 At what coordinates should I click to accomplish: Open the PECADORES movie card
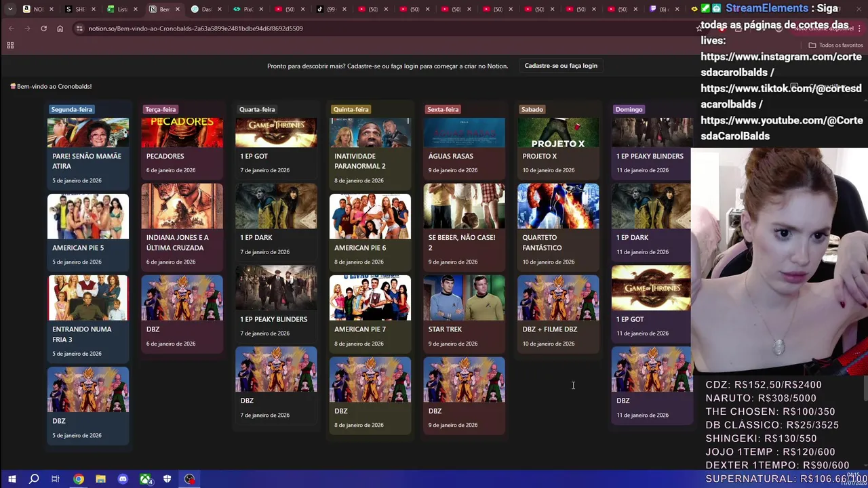click(182, 148)
